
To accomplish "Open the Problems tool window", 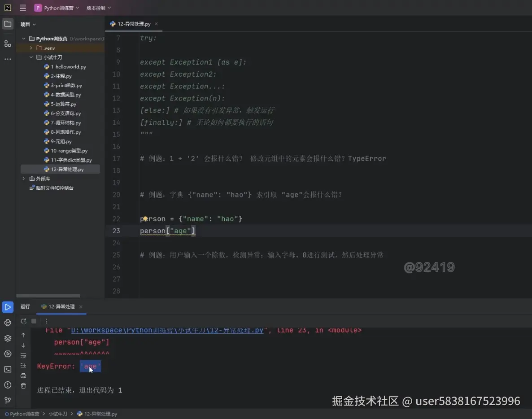I will tap(8, 385).
